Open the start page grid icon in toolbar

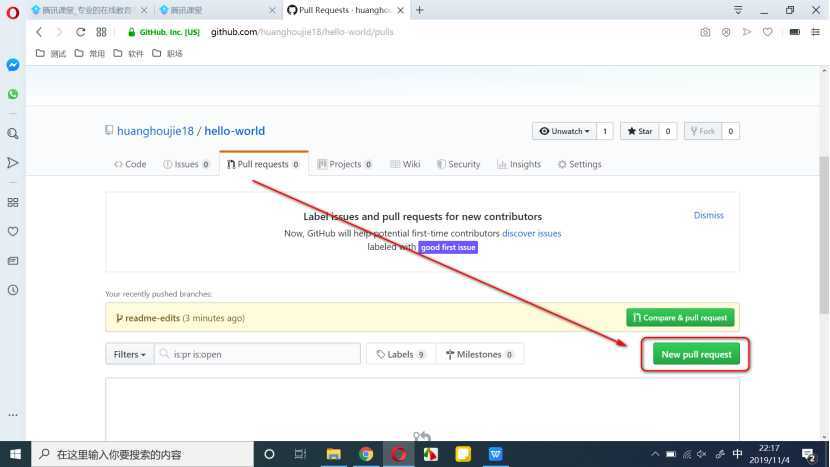tap(101, 32)
